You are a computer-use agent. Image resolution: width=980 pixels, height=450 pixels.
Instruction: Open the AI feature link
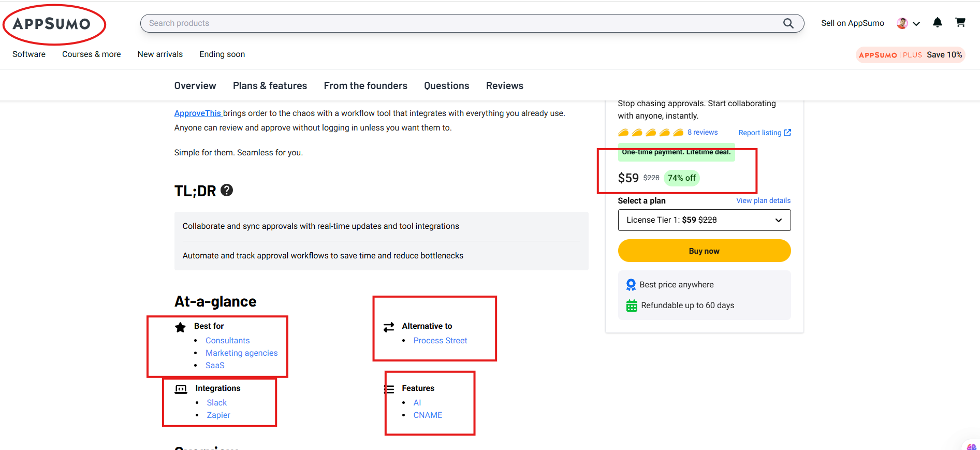click(x=417, y=403)
